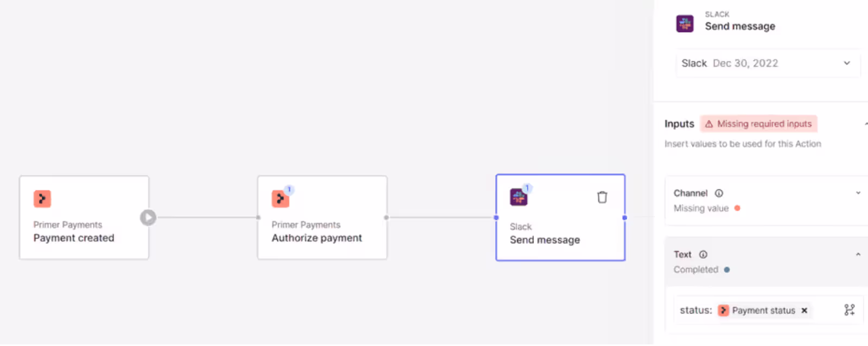
Task: Click the number badge on Slack node icon
Action: (x=527, y=188)
